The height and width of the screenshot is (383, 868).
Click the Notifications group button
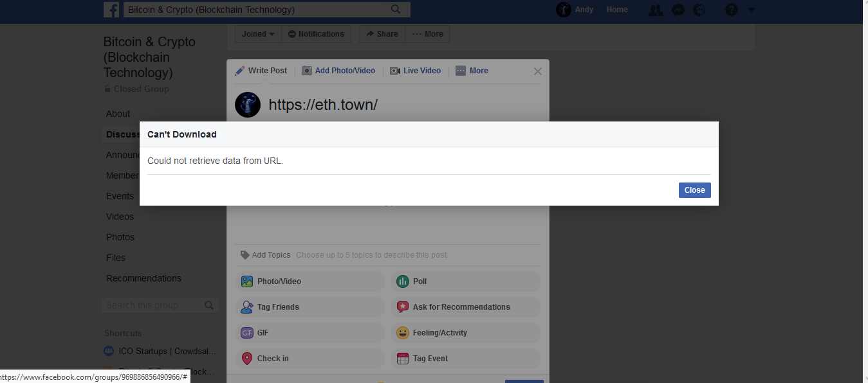[x=315, y=34]
